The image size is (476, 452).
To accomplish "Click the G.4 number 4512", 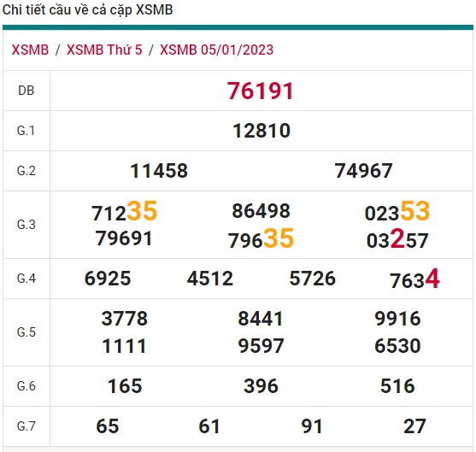I will (x=210, y=279).
